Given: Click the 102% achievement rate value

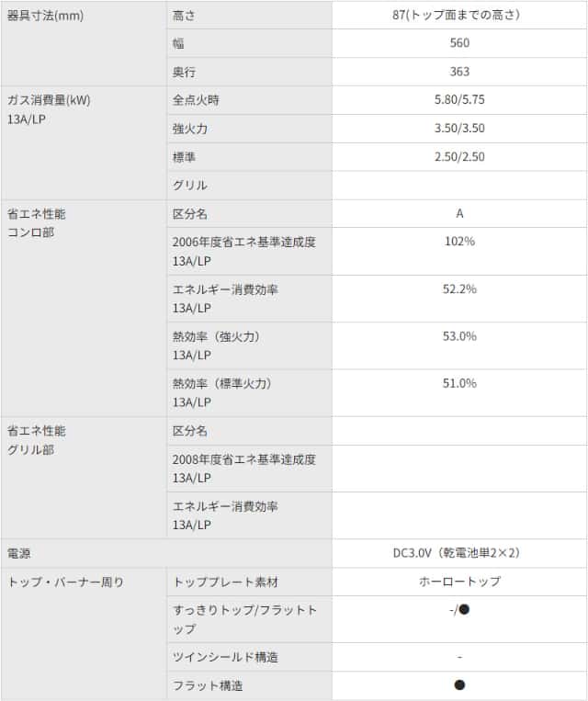Looking at the screenshot, I should click(459, 242).
